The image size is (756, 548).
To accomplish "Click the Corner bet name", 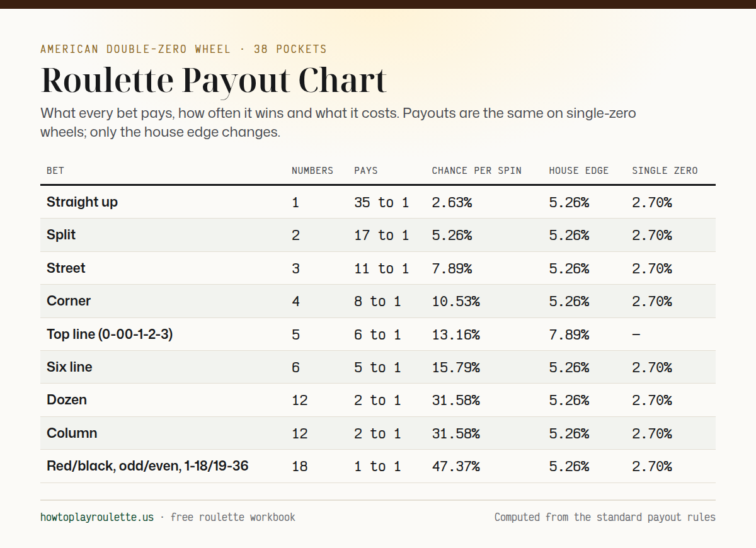I will click(x=69, y=301).
